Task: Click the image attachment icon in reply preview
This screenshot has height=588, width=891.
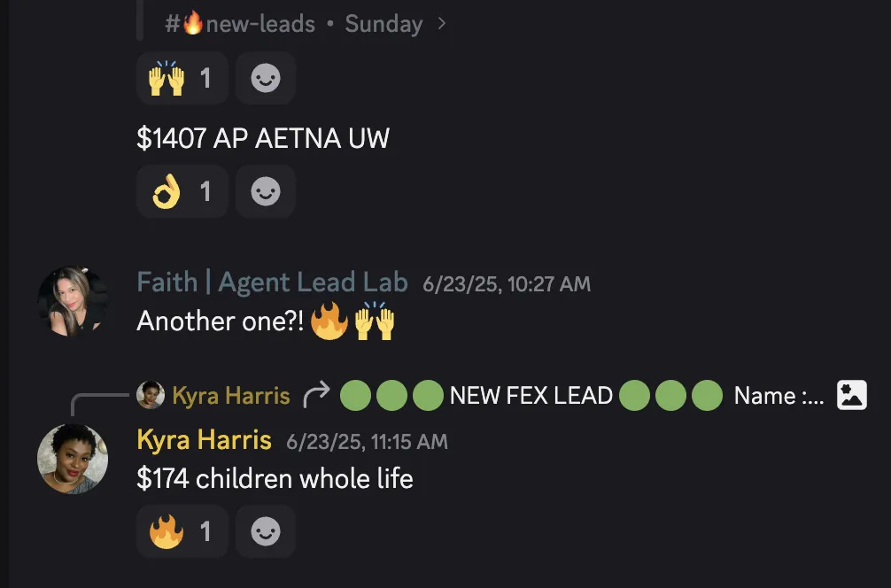Action: tap(851, 395)
